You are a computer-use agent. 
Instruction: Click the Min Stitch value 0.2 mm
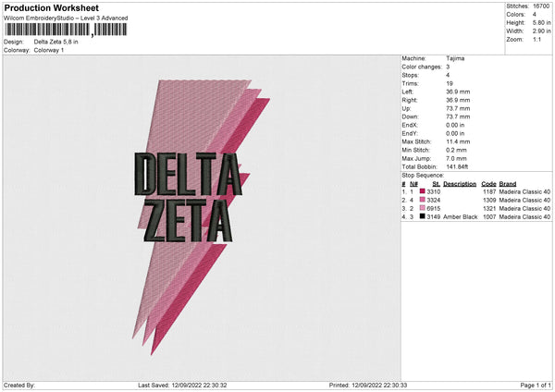[x=456, y=150]
